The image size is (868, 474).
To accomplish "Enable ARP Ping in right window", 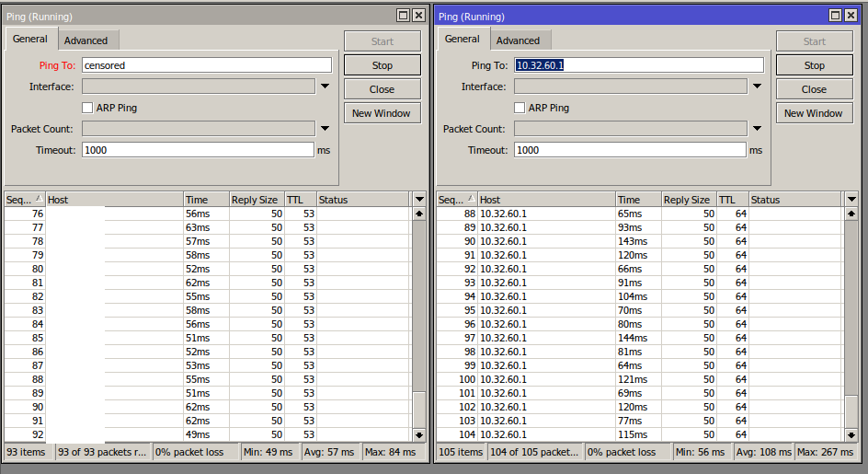I will [520, 108].
